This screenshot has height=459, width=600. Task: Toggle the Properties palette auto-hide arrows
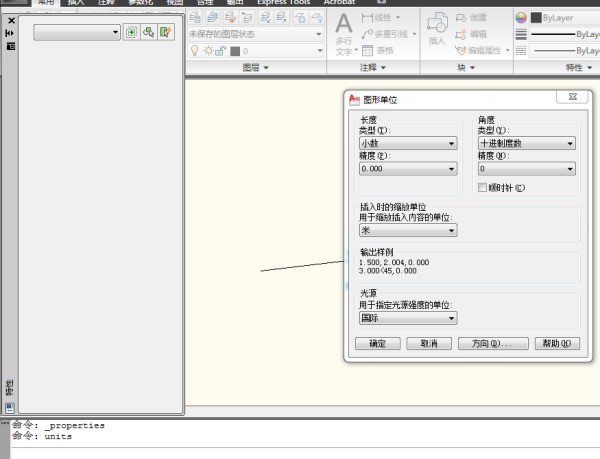[11, 33]
